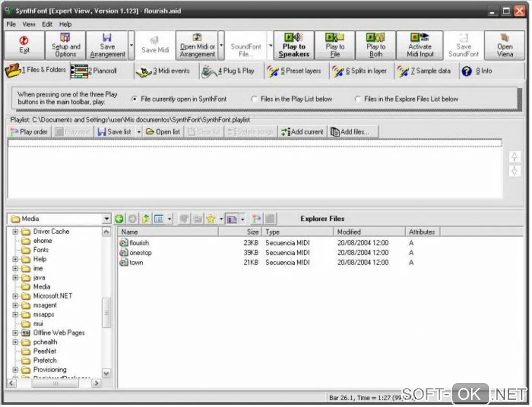Switch to the 8 Info tab

click(492, 71)
